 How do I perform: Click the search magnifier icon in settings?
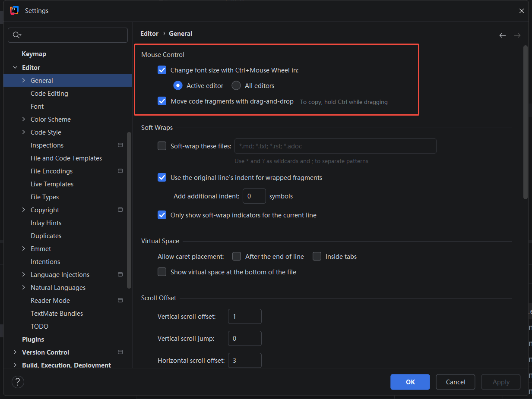click(x=16, y=35)
